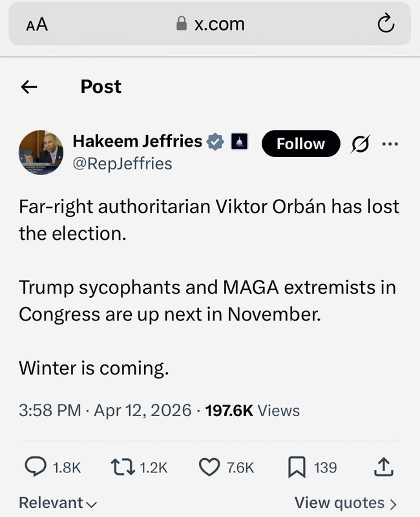Follow Hakeem Jeffries
This screenshot has width=420, height=517.
300,143
